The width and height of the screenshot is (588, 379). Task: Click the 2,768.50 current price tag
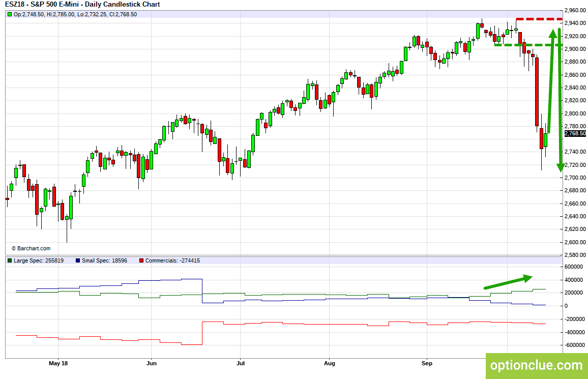point(575,133)
